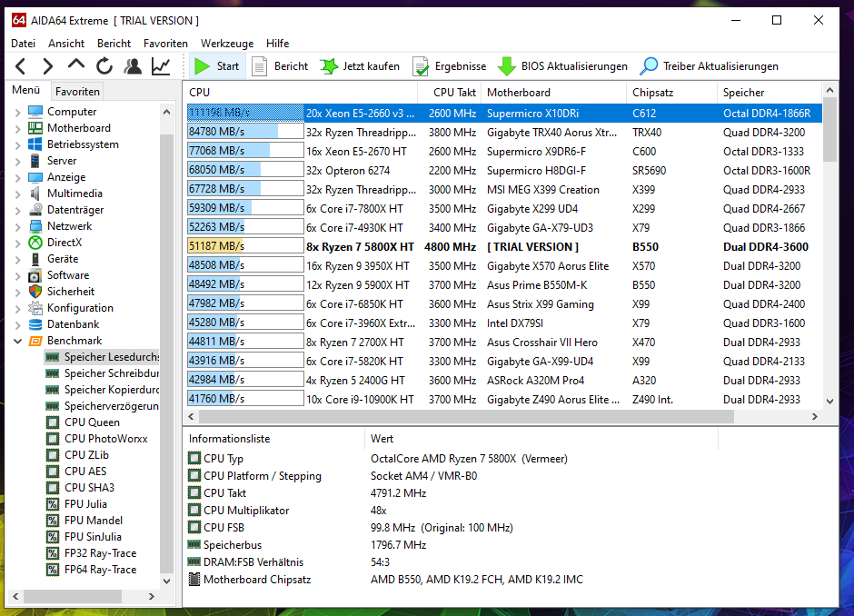Select the CPU Multiplikator info row

(452, 511)
